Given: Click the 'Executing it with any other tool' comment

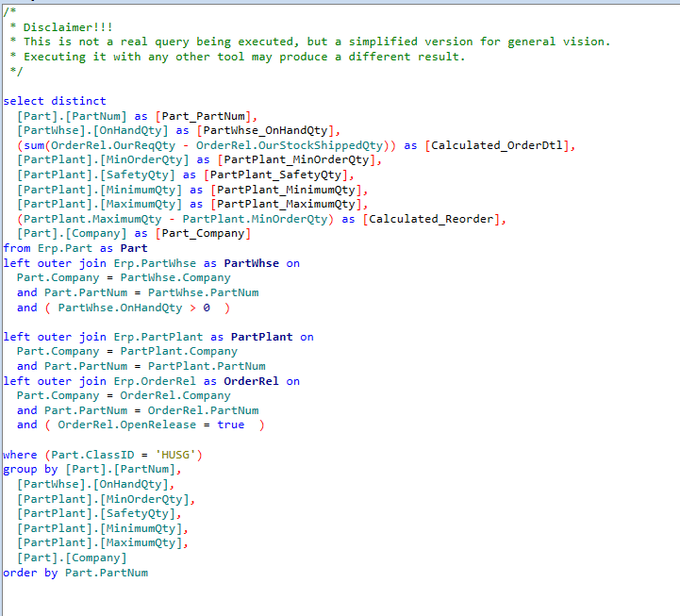Looking at the screenshot, I should 238,57.
